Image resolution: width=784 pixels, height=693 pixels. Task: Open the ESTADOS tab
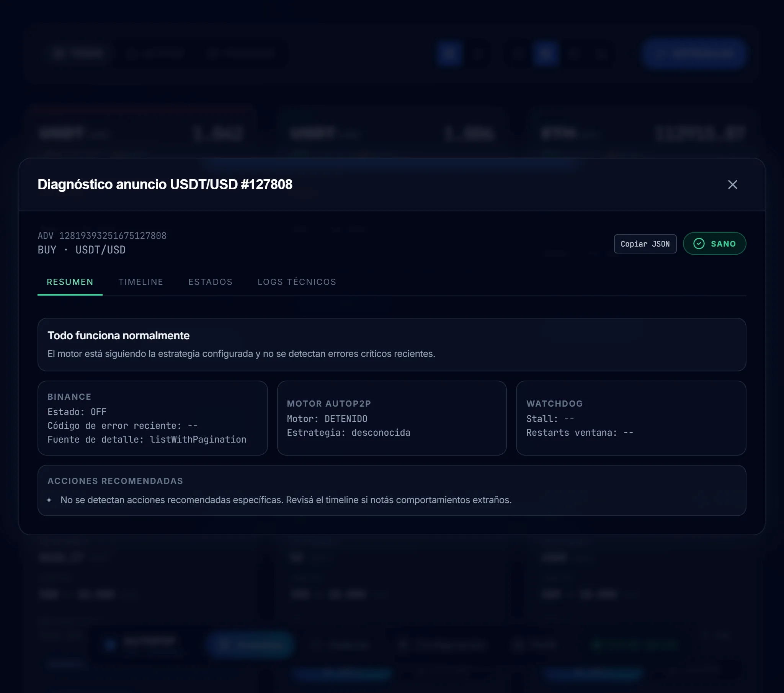[210, 282]
